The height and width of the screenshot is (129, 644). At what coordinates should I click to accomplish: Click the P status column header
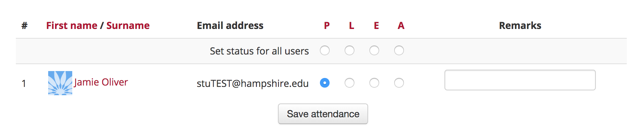pos(327,26)
